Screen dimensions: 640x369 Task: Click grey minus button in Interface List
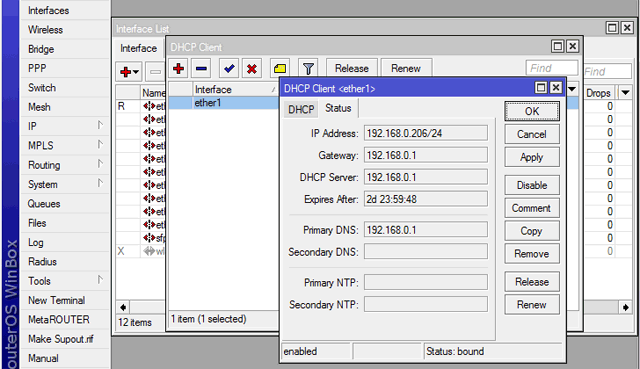(x=155, y=72)
